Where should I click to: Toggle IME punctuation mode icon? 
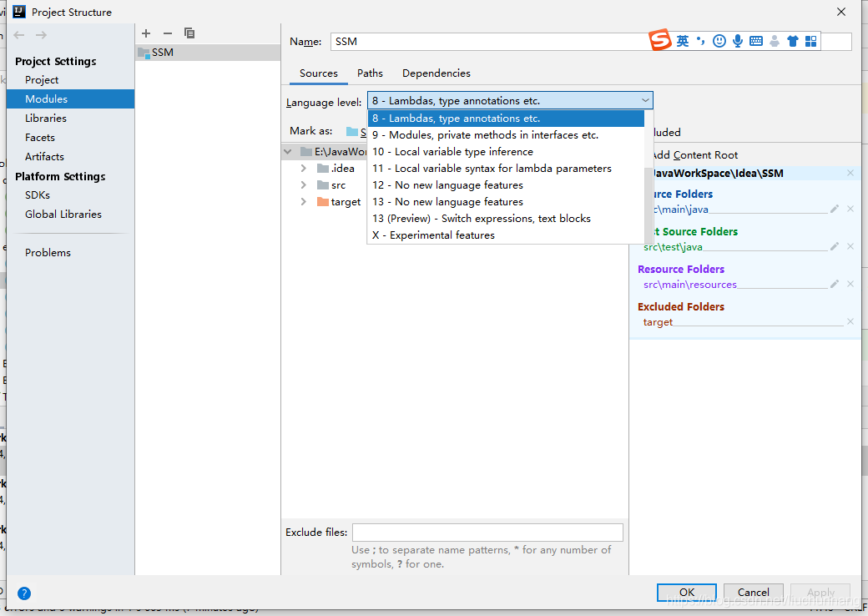701,40
